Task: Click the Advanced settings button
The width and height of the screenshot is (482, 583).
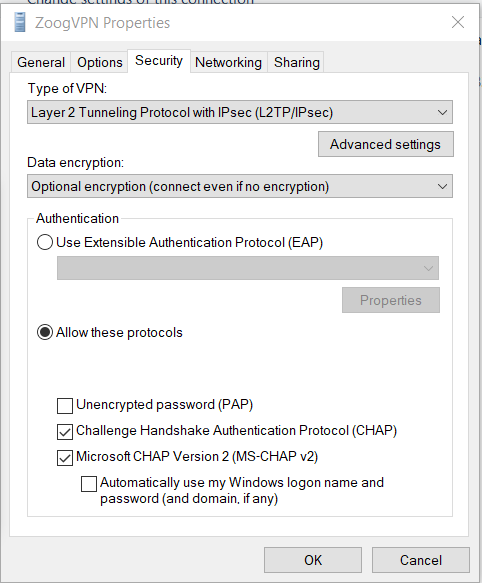Action: (386, 144)
